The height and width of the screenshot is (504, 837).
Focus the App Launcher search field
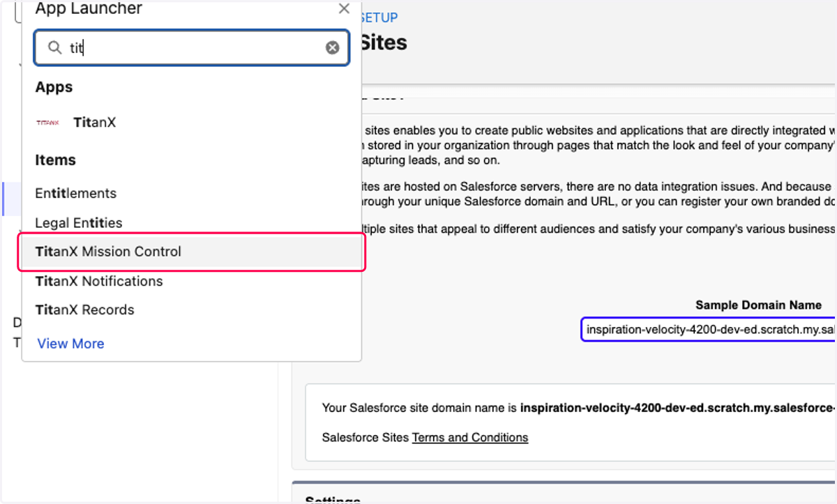pyautogui.click(x=192, y=47)
